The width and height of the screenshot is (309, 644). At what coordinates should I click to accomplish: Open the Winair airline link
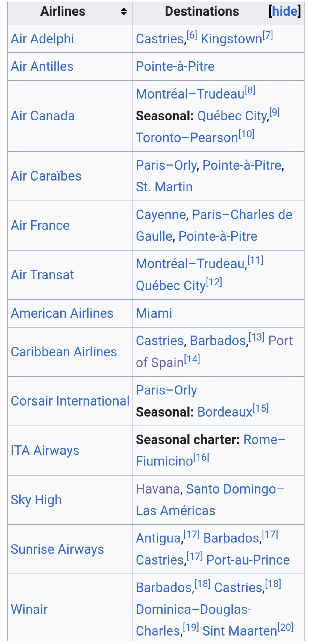pos(29,610)
